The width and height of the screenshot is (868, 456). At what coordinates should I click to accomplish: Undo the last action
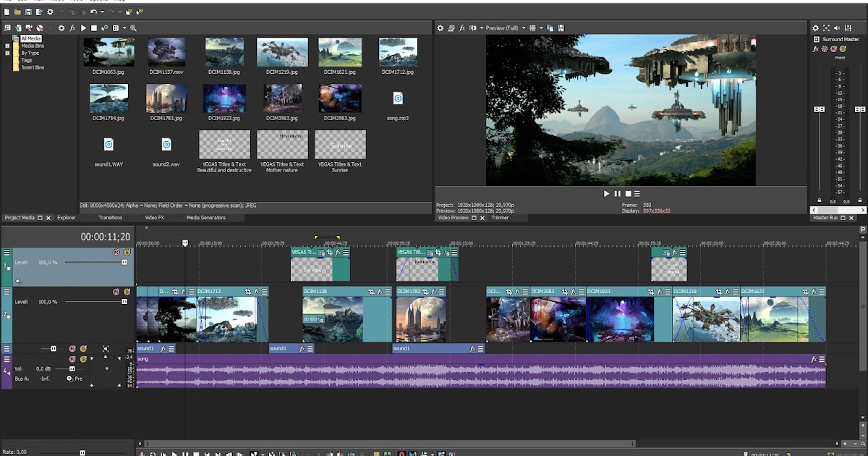pyautogui.click(x=93, y=12)
